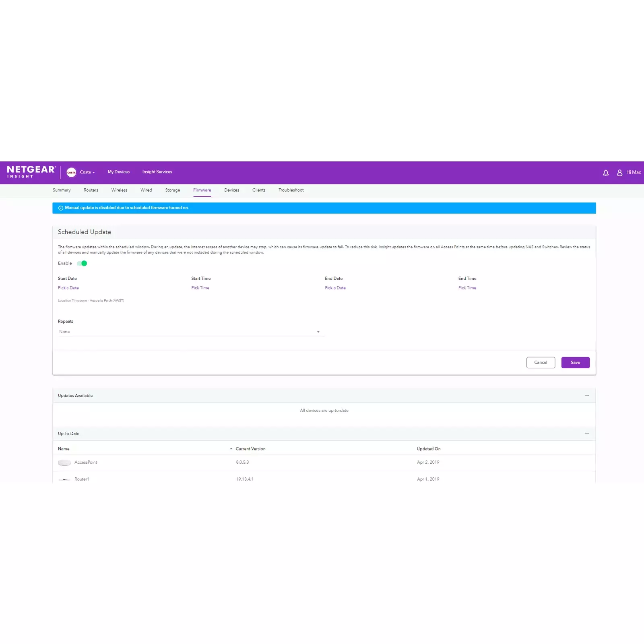Click the Save button
This screenshot has height=644, width=644.
pyautogui.click(x=576, y=363)
